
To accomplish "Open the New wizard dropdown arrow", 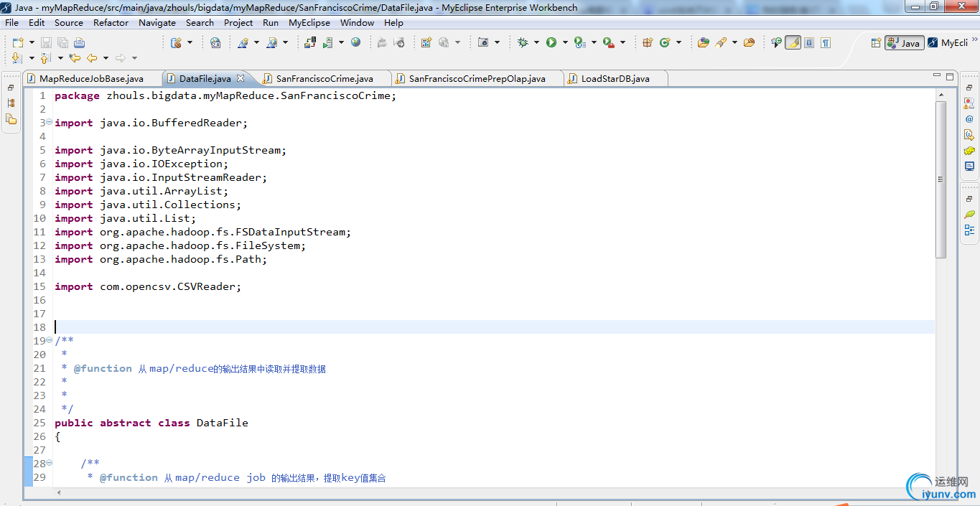I will pos(32,43).
